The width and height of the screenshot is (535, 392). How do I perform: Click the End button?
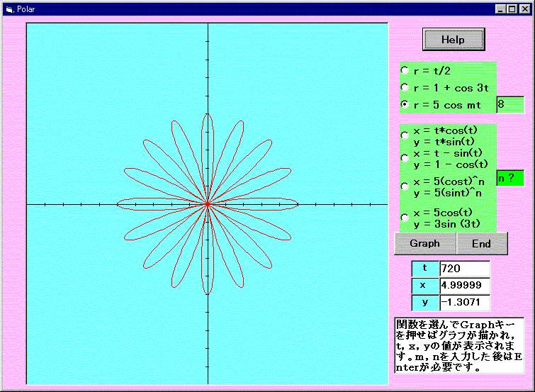point(482,243)
